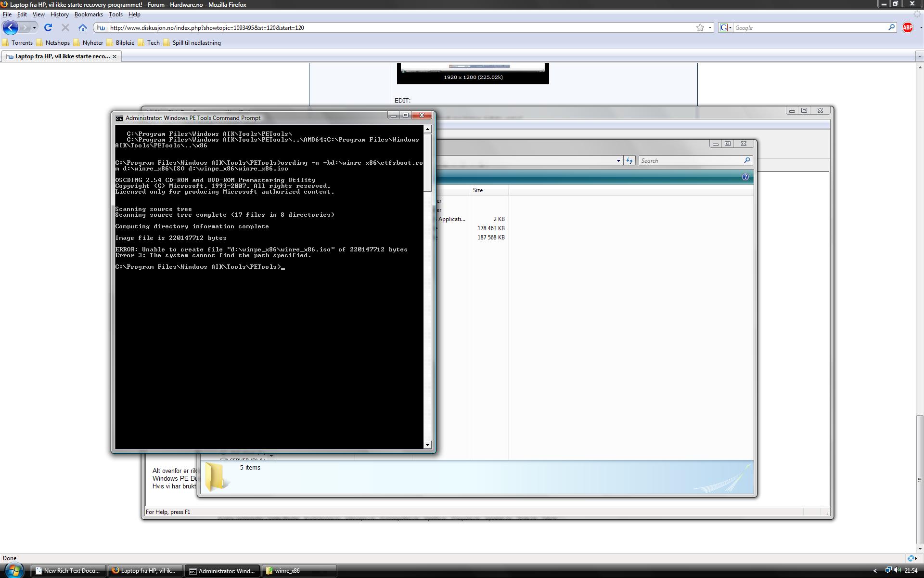Open the back/forward history dropdown
The width and height of the screenshot is (924, 578).
pyautogui.click(x=34, y=27)
